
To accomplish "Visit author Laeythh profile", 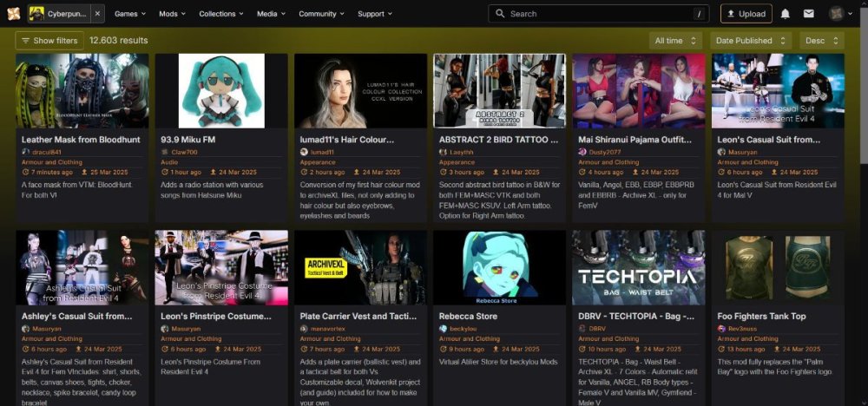I will [x=463, y=152].
